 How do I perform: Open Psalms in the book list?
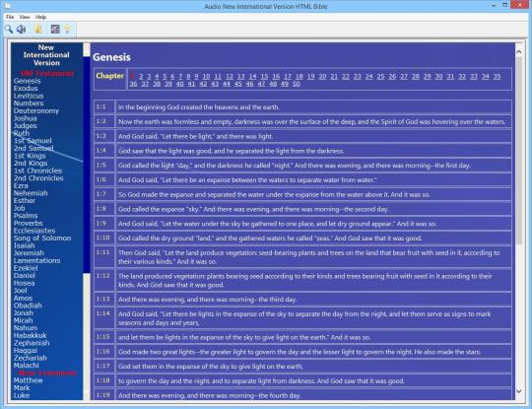coord(26,216)
